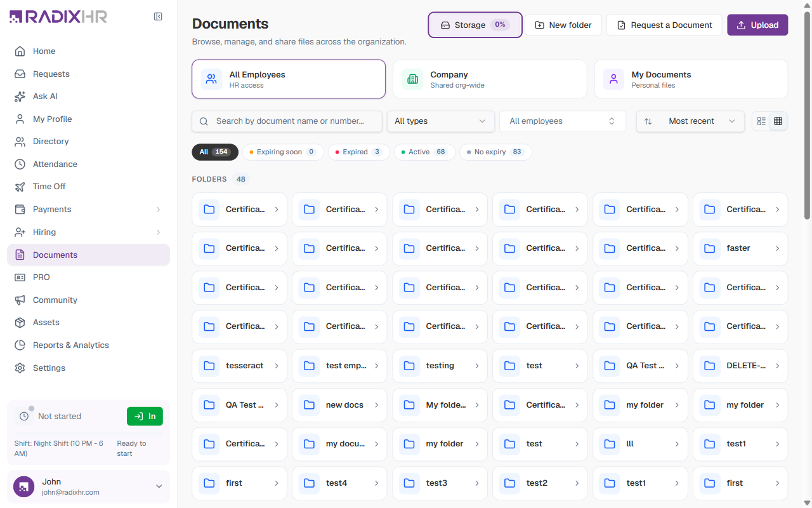Clock in with the In button
This screenshot has width=812, height=508.
tap(145, 417)
